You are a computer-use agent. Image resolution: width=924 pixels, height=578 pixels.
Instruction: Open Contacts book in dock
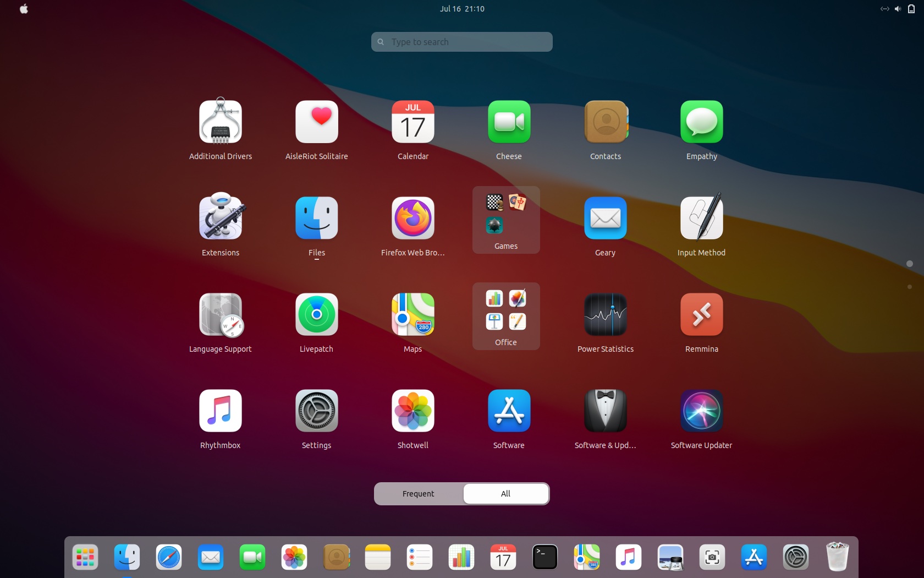336,557
